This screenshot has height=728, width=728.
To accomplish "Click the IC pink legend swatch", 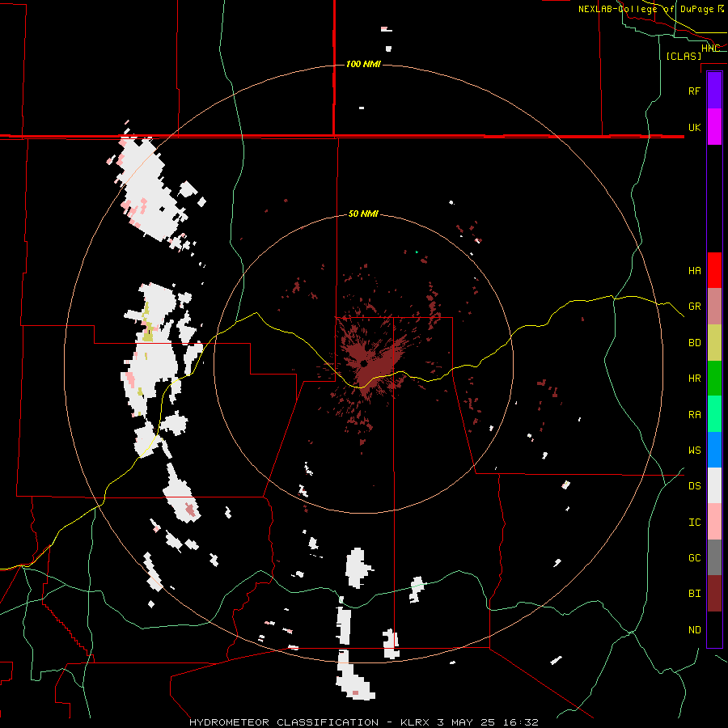I will pos(714,522).
